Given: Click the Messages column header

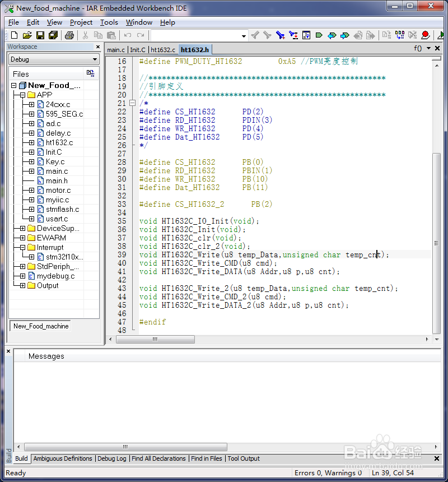Looking at the screenshot, I should [x=46, y=356].
